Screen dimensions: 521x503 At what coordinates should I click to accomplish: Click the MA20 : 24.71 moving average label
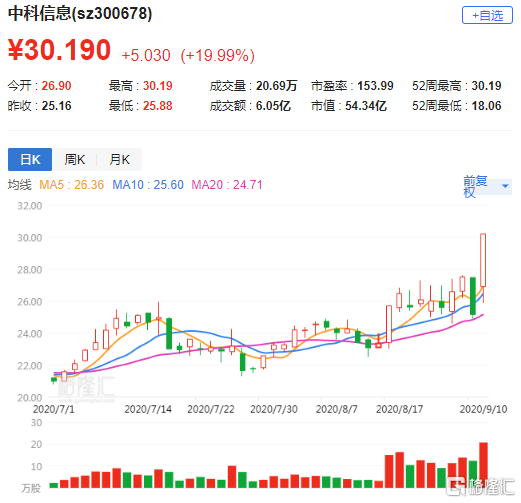point(227,185)
